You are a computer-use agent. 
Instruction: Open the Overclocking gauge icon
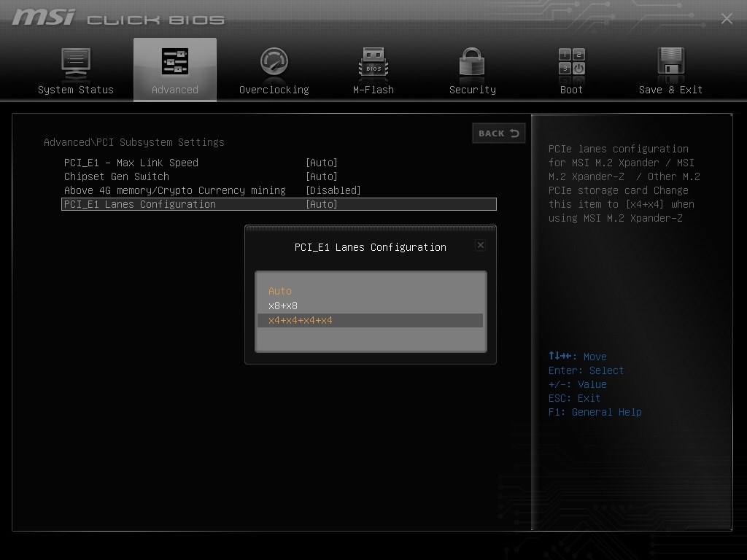[x=274, y=61]
